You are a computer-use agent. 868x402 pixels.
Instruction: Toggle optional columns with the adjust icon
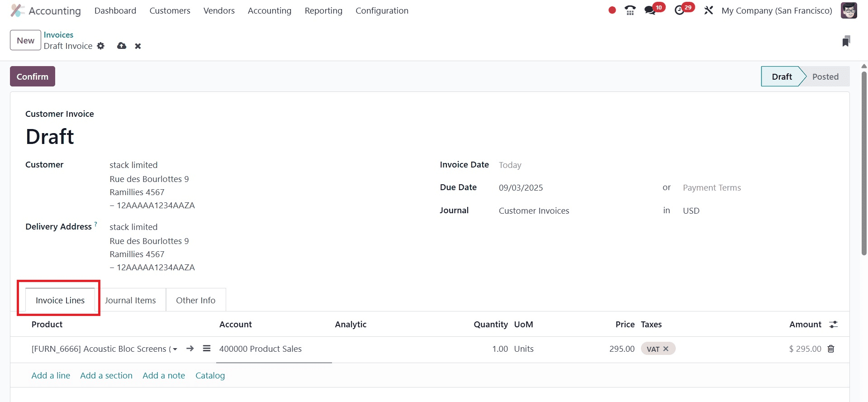click(833, 325)
